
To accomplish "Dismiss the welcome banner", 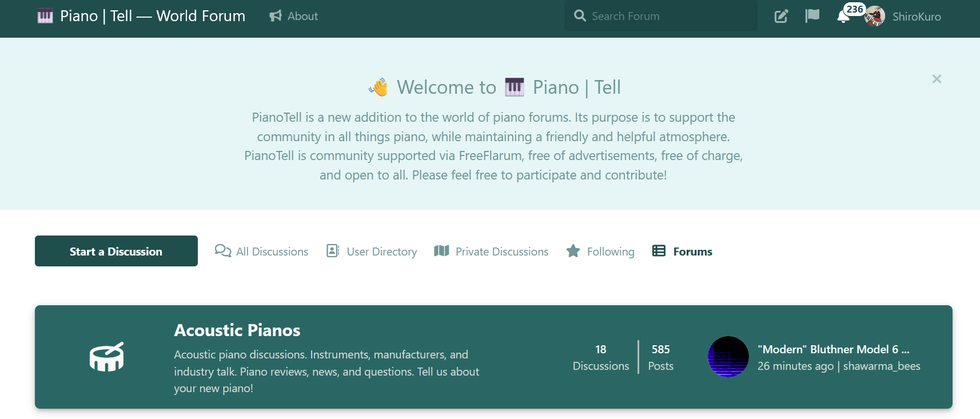I will (x=937, y=79).
